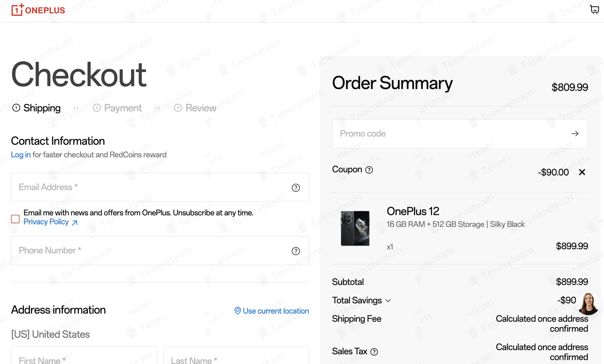Open the shopping cart icon
604x364 pixels.
[594, 10]
